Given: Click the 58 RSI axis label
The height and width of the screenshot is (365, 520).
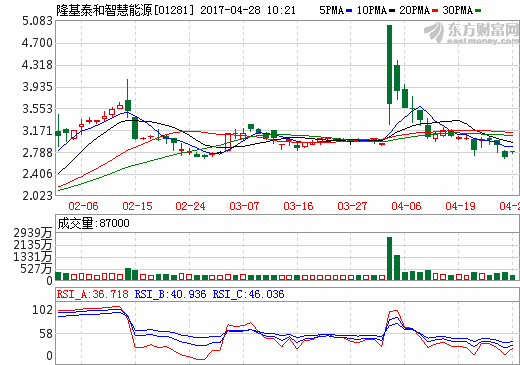Looking at the screenshot, I should tap(46, 334).
